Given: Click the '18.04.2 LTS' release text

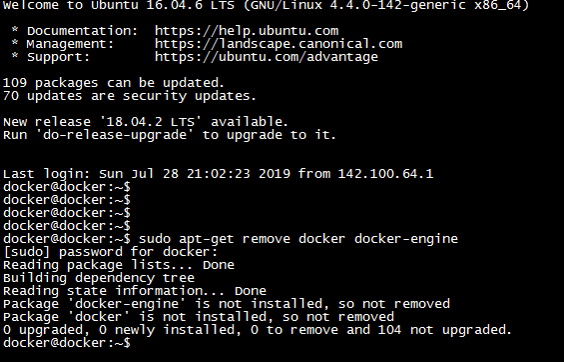Looking at the screenshot, I should (x=150, y=122).
